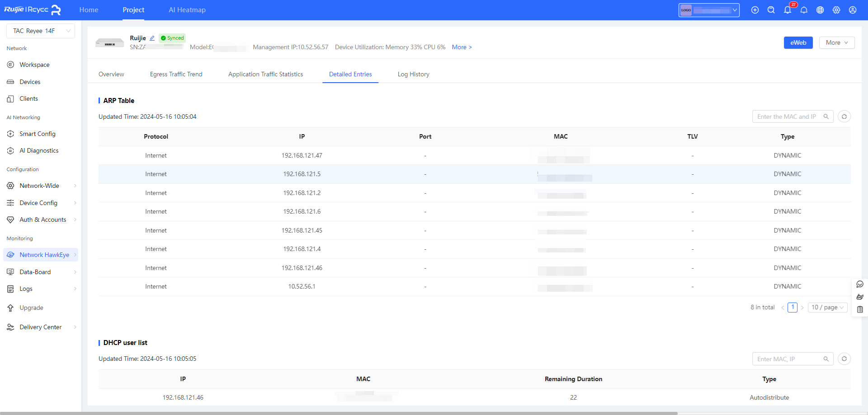The height and width of the screenshot is (415, 868).
Task: Open the settings gear in top bar
Action: click(x=836, y=10)
